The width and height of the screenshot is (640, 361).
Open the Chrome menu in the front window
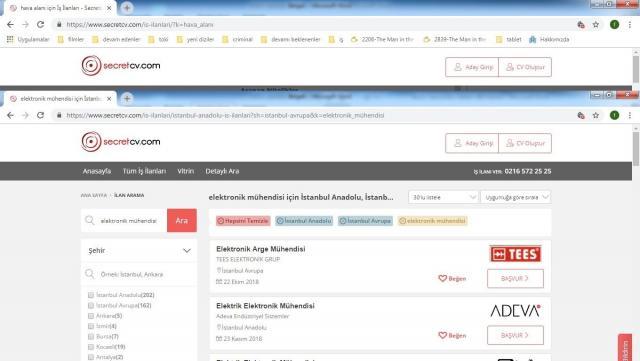tap(630, 116)
